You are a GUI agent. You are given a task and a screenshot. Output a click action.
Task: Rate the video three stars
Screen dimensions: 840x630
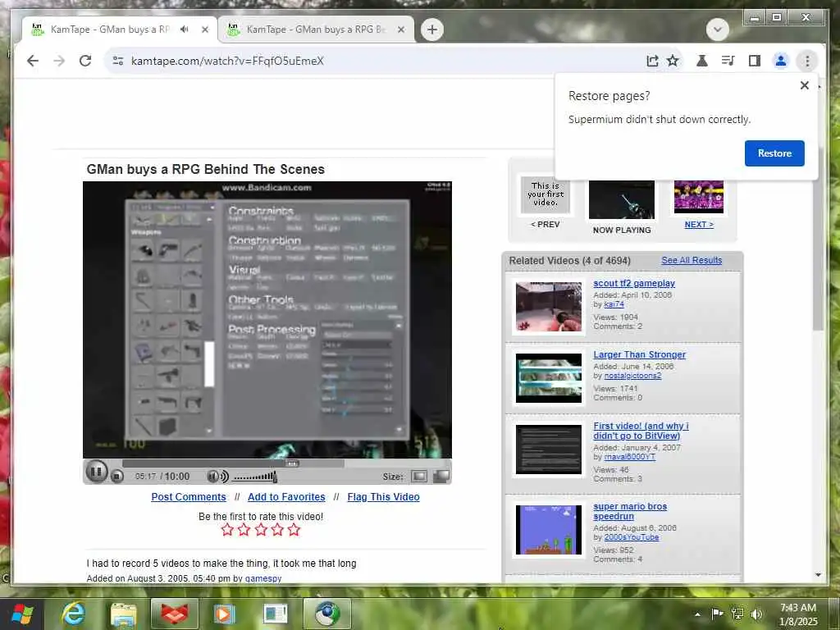[x=261, y=530]
